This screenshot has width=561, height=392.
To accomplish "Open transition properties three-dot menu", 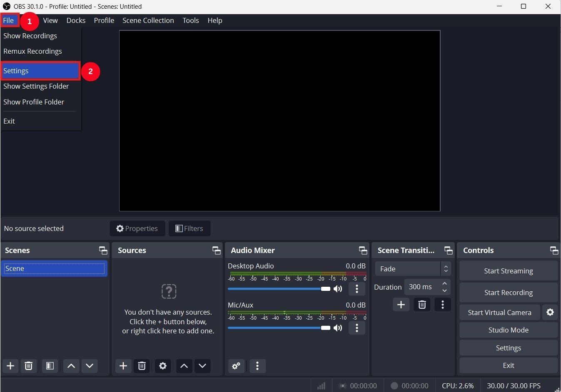I will [443, 305].
